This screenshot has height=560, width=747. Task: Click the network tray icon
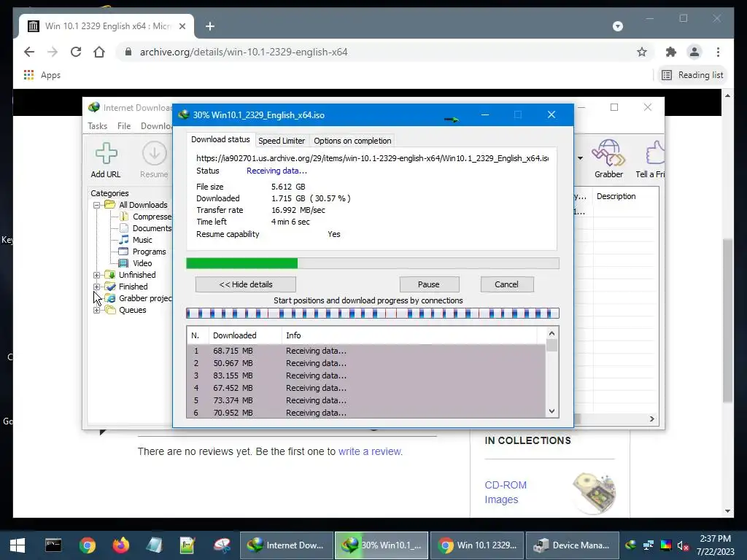648,545
